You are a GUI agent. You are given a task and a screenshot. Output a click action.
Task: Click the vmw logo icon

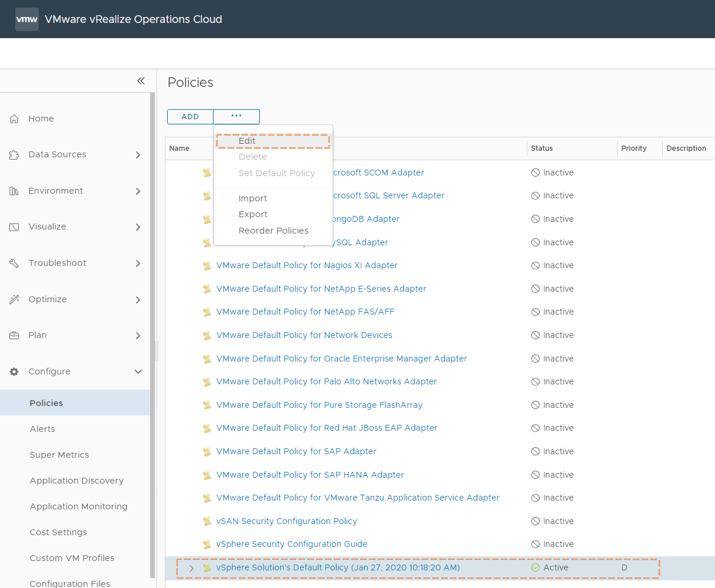pyautogui.click(x=27, y=19)
